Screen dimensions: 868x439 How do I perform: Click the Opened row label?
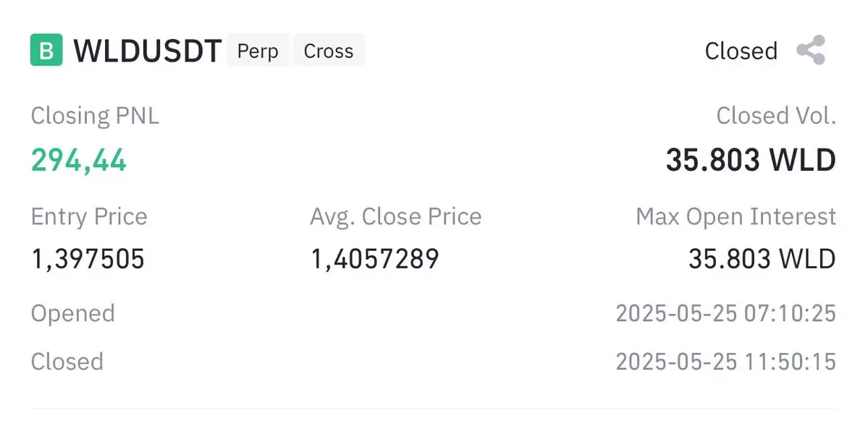[72, 313]
